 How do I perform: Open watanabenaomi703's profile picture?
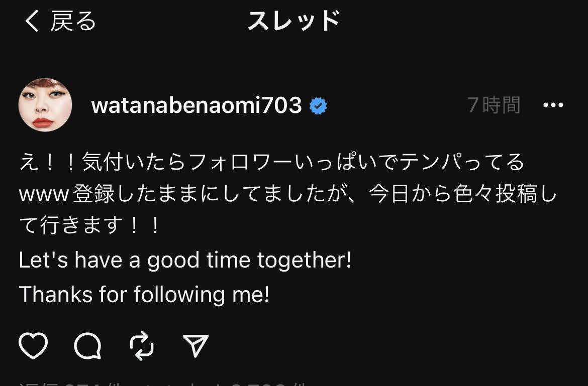point(45,105)
